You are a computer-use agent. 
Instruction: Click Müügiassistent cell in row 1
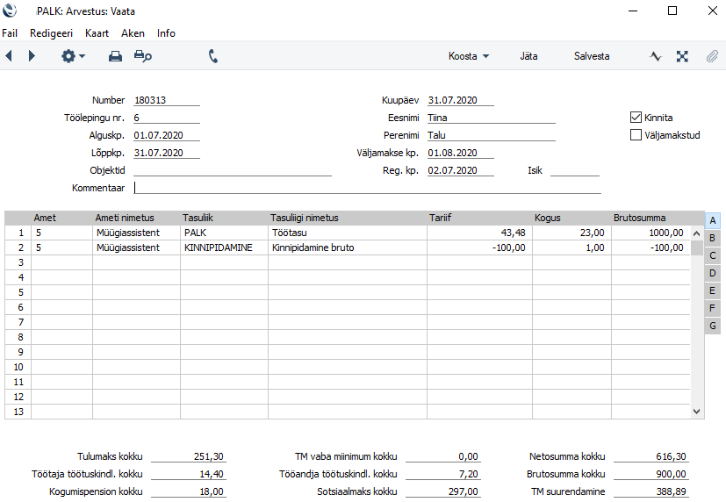pyautogui.click(x=136, y=232)
